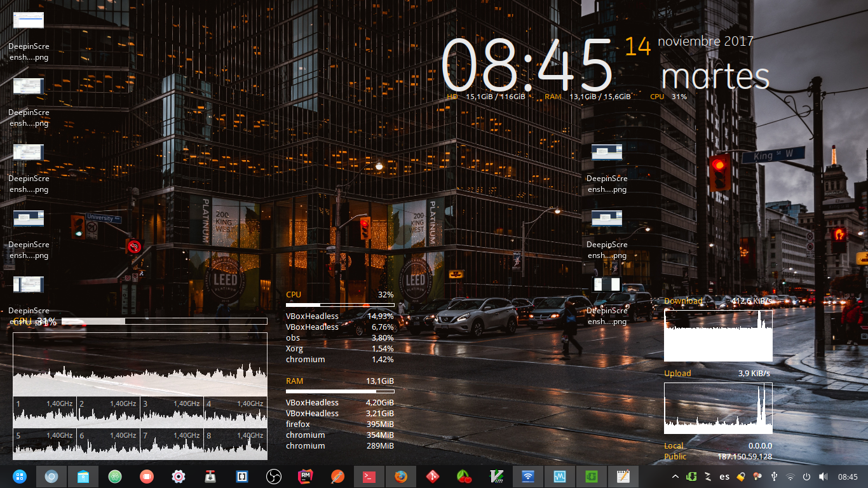The width and height of the screenshot is (868, 488).
Task: Click the 'martes' weekday text
Action: tap(715, 76)
